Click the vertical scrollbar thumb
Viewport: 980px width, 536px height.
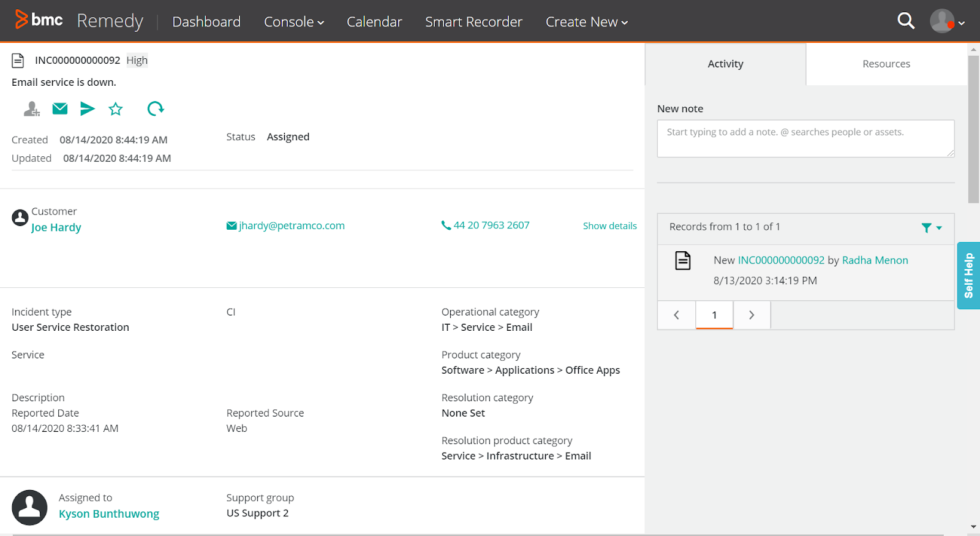pos(974,129)
